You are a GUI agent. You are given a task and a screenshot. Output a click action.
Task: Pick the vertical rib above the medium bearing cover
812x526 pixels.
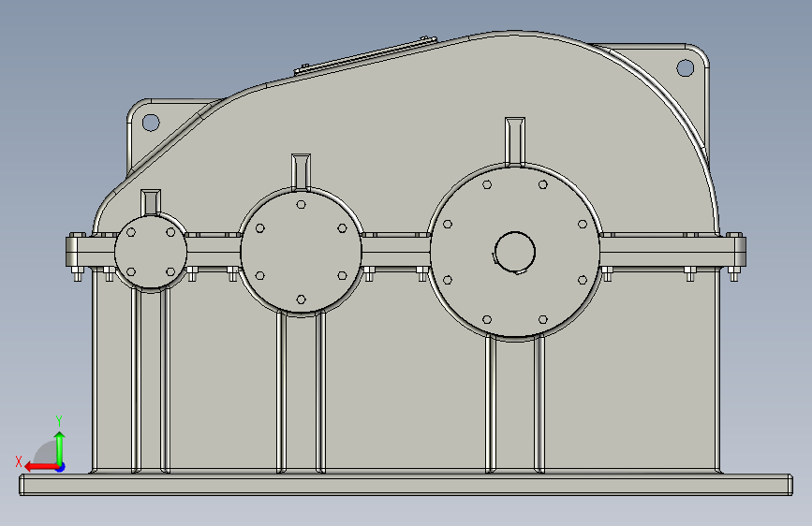tap(301, 172)
